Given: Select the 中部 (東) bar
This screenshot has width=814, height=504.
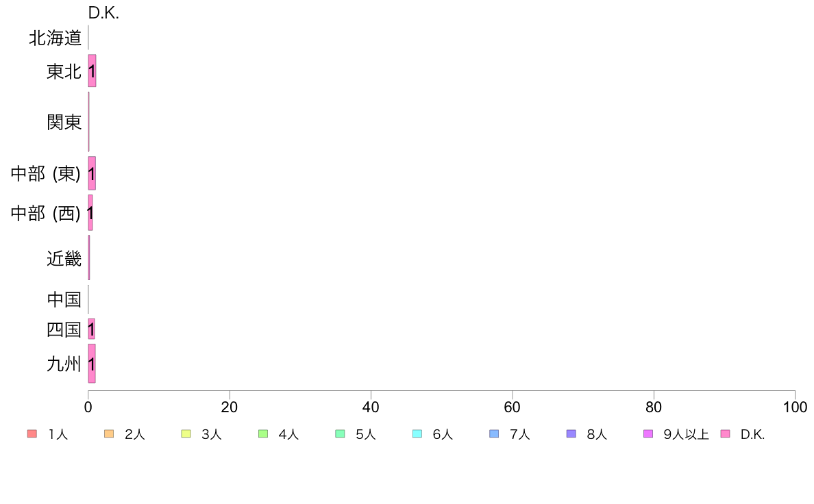Looking at the screenshot, I should tap(92, 173).
